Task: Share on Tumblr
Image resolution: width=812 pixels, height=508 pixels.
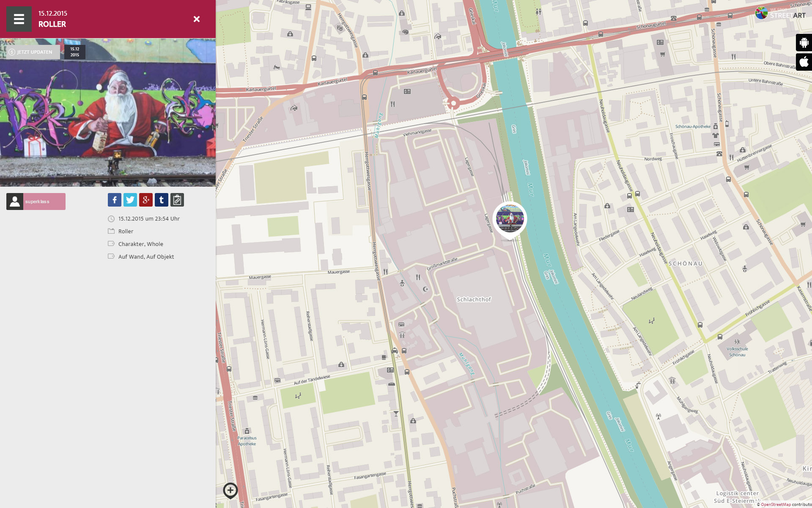Action: (162, 200)
